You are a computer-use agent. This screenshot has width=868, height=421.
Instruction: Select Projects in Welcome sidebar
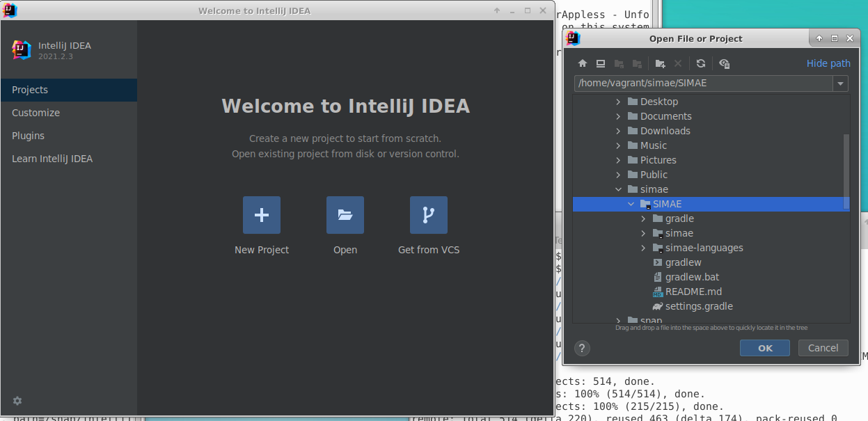(69, 90)
